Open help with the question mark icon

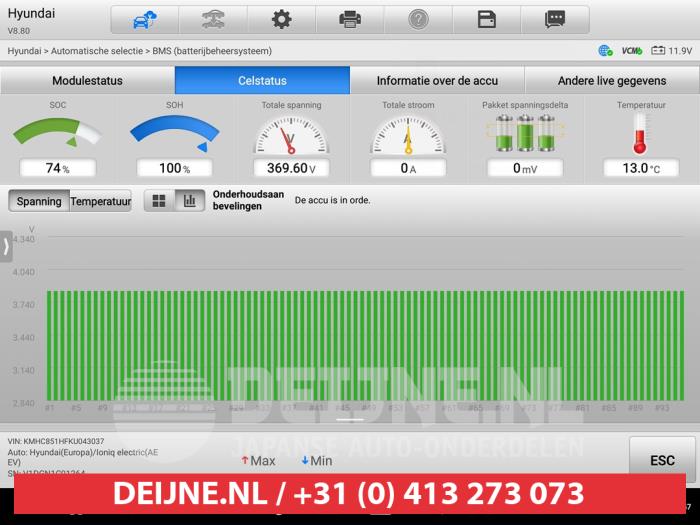click(x=418, y=19)
